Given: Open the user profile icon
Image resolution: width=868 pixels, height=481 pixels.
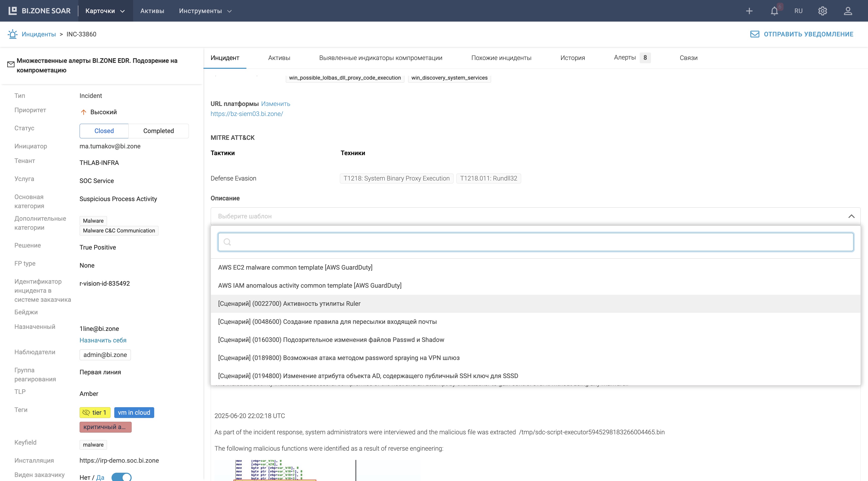Looking at the screenshot, I should [848, 11].
